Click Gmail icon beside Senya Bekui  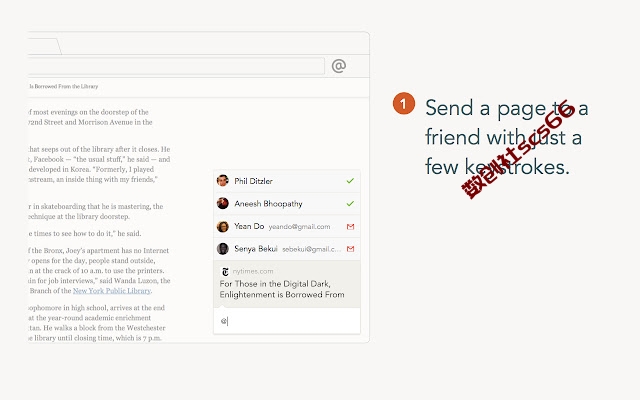click(x=350, y=249)
